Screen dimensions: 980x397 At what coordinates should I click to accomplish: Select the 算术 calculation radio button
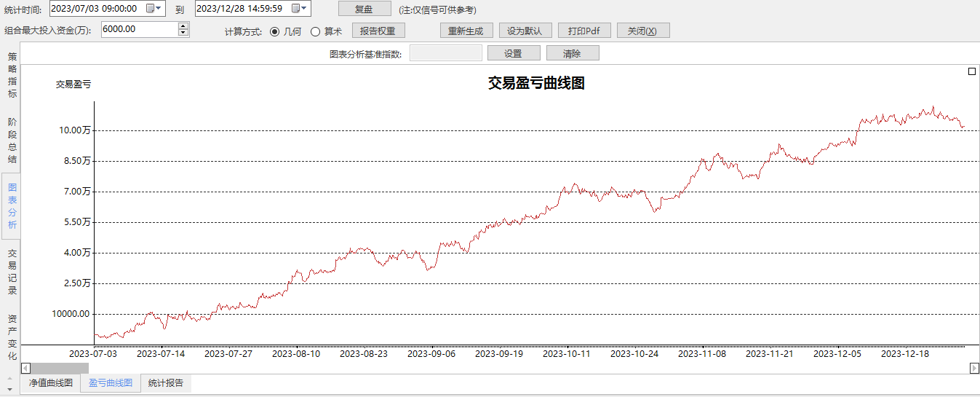315,31
